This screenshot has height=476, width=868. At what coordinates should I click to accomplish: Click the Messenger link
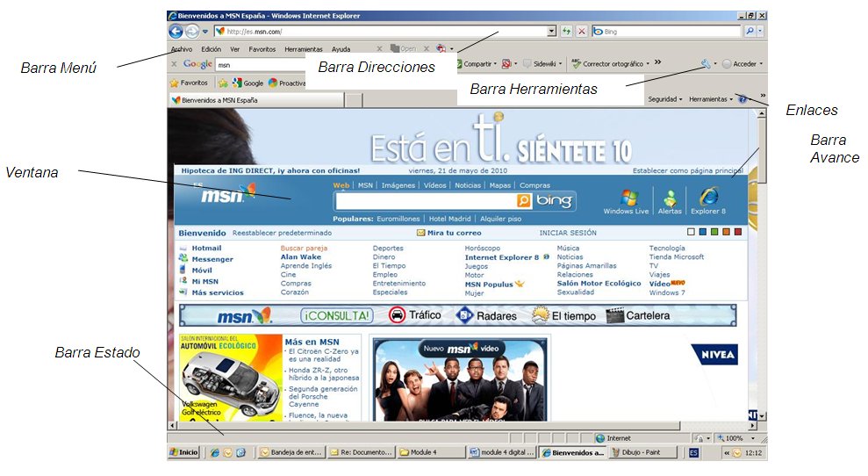[x=212, y=259]
